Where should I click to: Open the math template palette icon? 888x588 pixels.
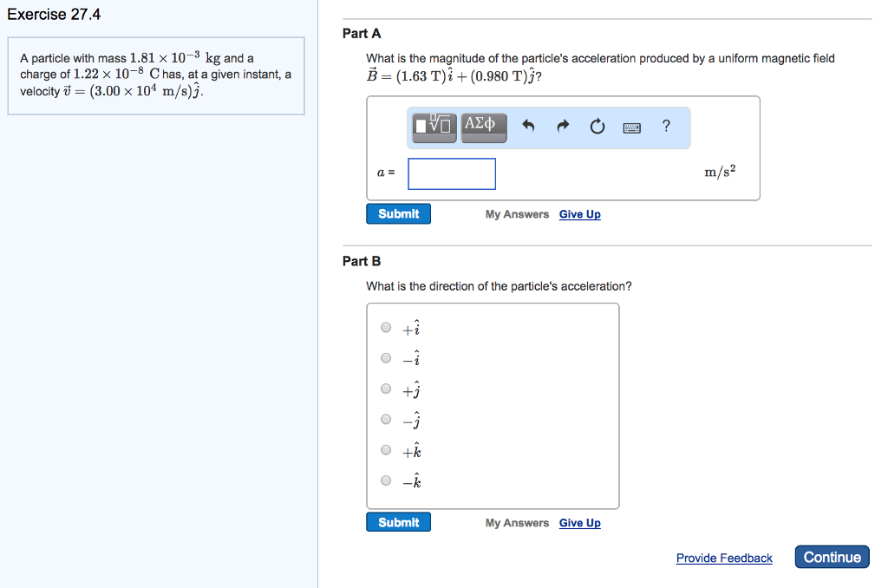432,127
